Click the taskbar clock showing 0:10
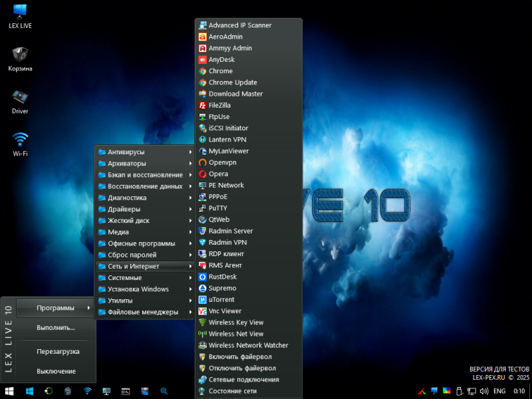The width and height of the screenshot is (532, 399). tap(519, 391)
